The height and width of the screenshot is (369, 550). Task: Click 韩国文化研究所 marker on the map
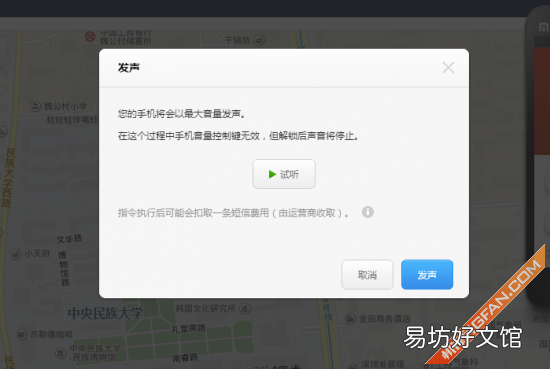(x=245, y=309)
